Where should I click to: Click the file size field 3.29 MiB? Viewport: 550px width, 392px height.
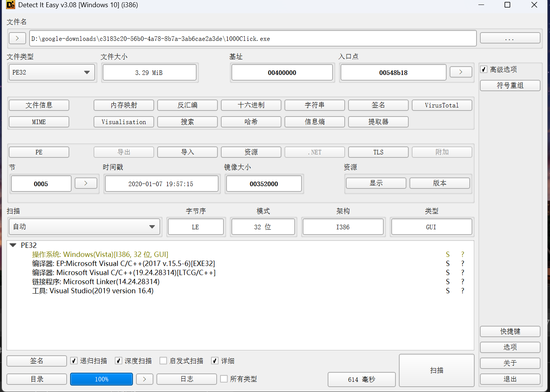point(149,72)
